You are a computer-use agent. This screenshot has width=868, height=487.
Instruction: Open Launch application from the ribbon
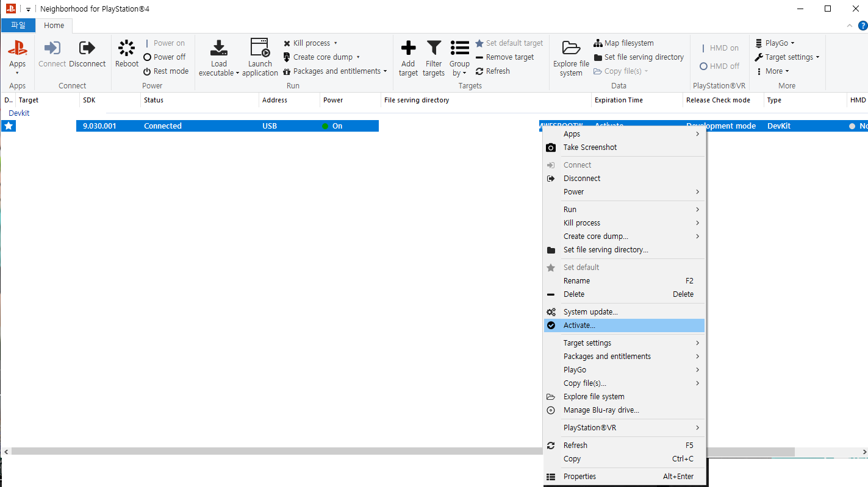pos(260,49)
